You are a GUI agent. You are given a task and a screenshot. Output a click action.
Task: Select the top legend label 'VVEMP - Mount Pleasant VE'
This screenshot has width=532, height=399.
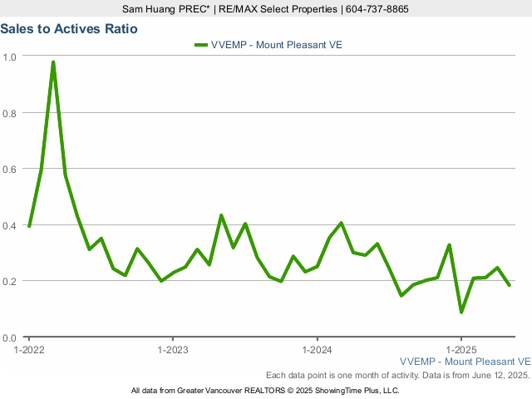coord(277,45)
